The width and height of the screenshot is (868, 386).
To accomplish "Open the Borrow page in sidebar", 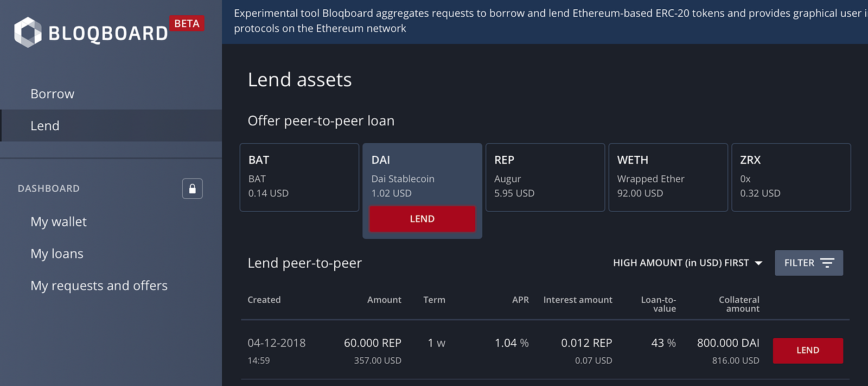I will 53,94.
